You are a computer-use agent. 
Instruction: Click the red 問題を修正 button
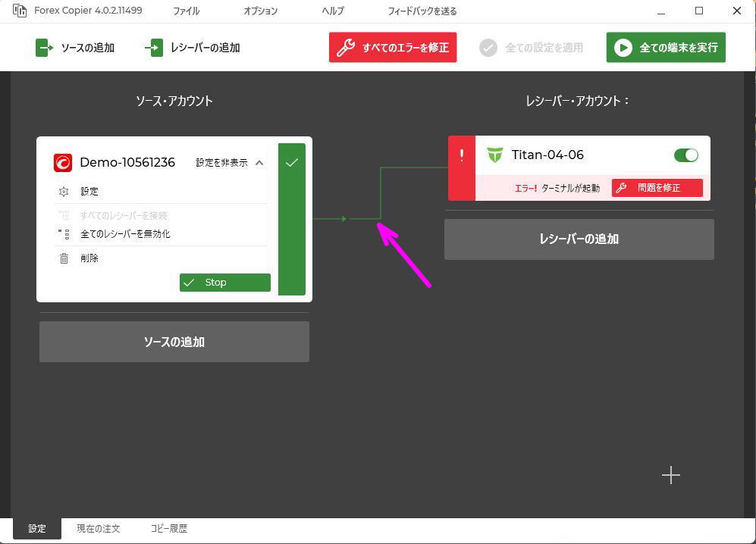pos(657,188)
